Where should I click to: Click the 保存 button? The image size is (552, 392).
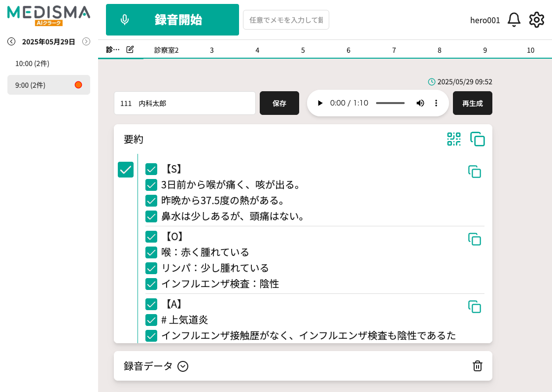(x=279, y=103)
